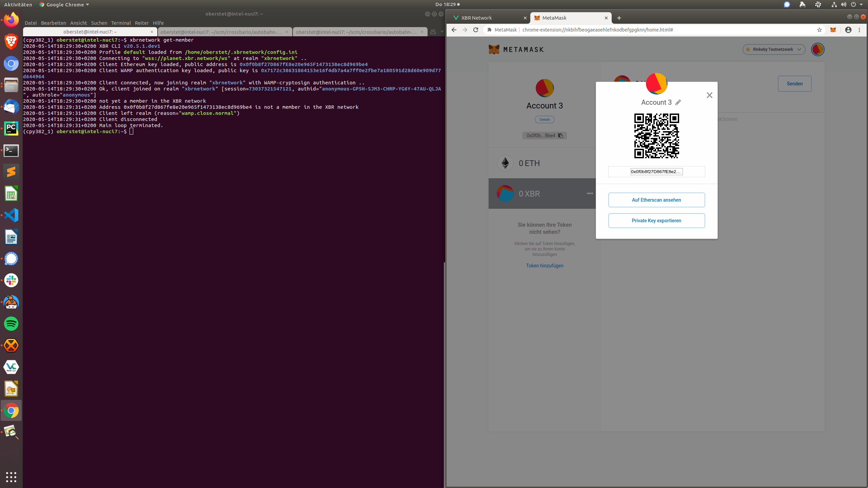868x488 pixels.
Task: Open Visual Studio Code from the dock
Action: coord(11,215)
